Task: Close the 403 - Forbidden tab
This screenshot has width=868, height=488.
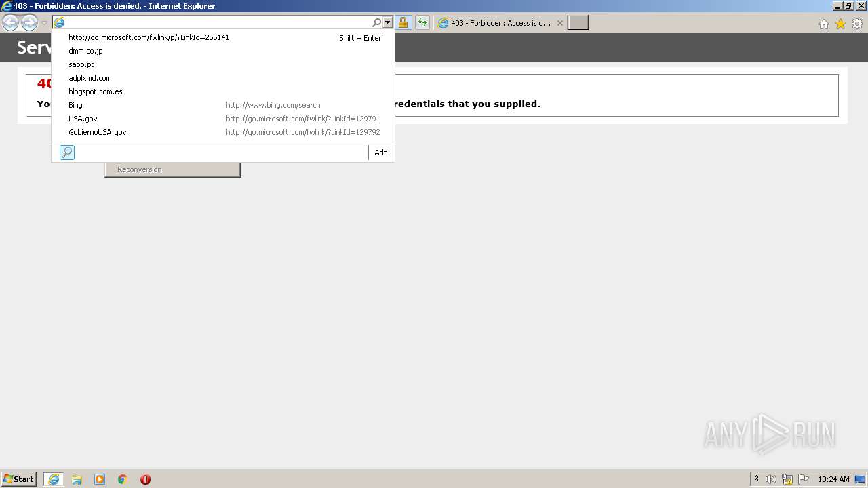Action: [x=559, y=23]
